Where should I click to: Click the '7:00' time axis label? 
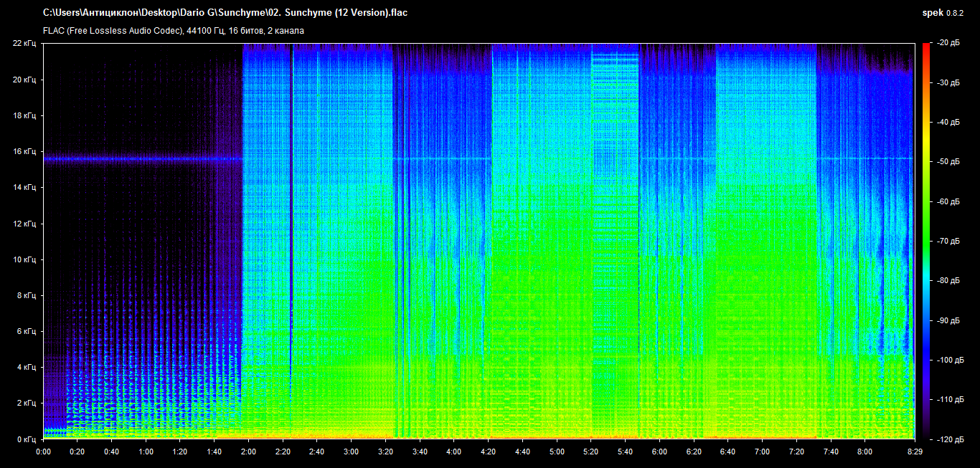coord(762,452)
